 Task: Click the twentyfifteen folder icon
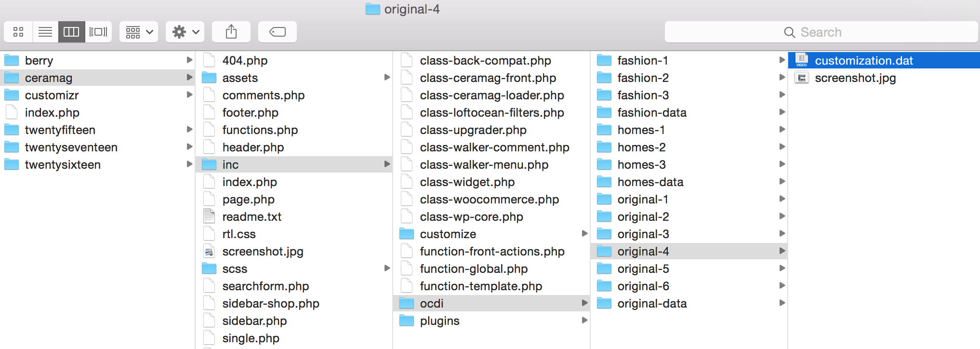(12, 130)
